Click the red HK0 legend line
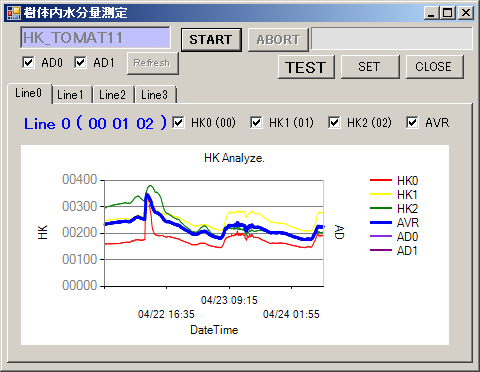 [x=381, y=180]
